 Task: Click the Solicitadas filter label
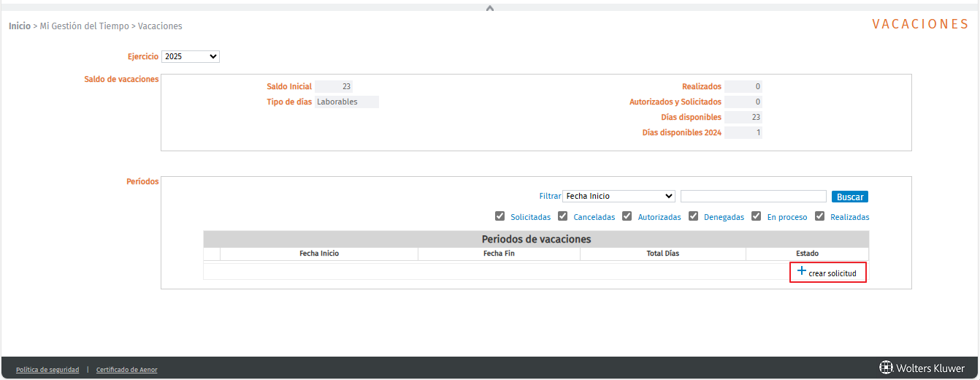[x=531, y=217]
